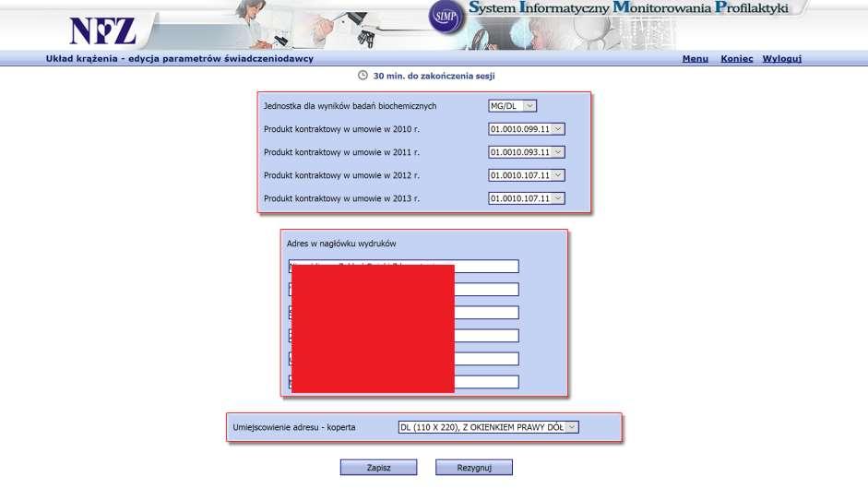This screenshot has height=500, width=868.
Task: Click the 'Umiejscowienie adresu - koperta' label
Action: coord(294,427)
